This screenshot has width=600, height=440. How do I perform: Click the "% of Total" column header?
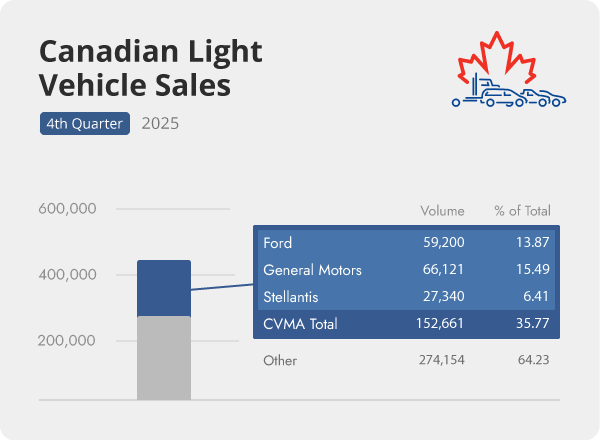pos(522,211)
